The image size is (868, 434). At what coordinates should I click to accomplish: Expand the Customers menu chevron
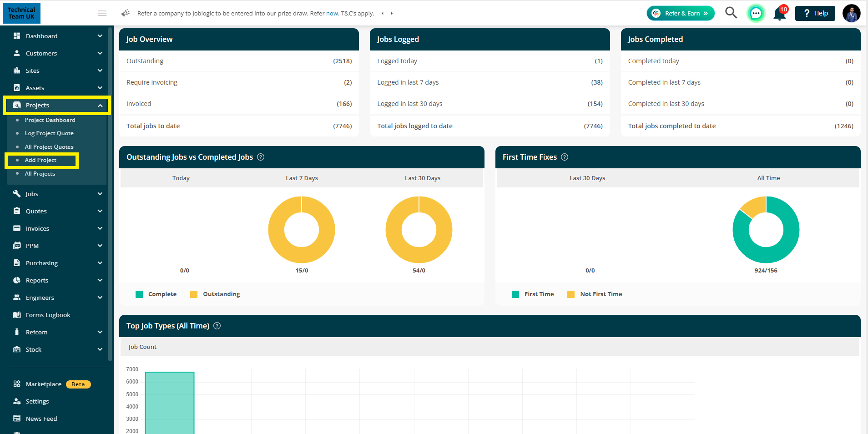(100, 53)
